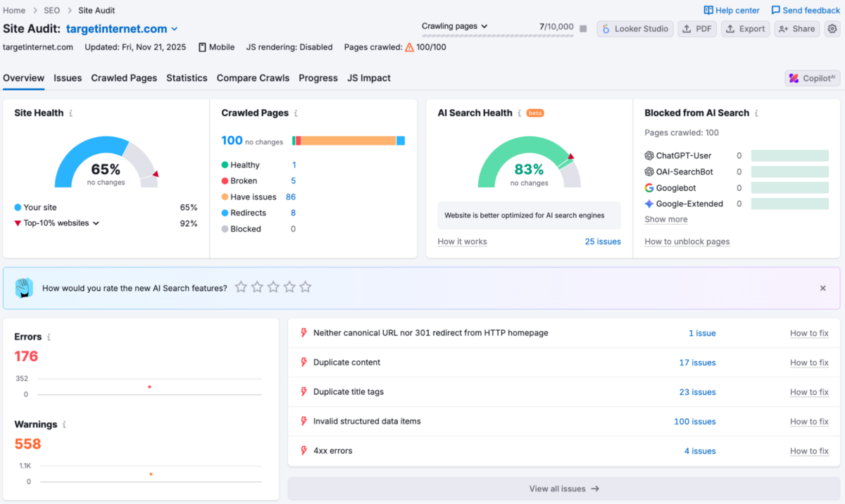Image resolution: width=845 pixels, height=504 pixels.
Task: Click the Googlebot G icon
Action: pyautogui.click(x=649, y=188)
